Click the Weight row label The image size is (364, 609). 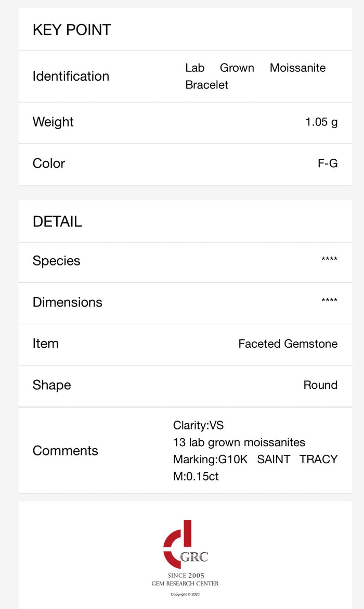pyautogui.click(x=53, y=122)
